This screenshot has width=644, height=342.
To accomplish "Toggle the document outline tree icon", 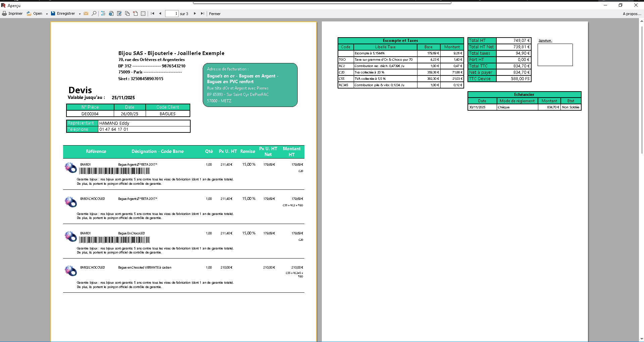I will (x=103, y=14).
